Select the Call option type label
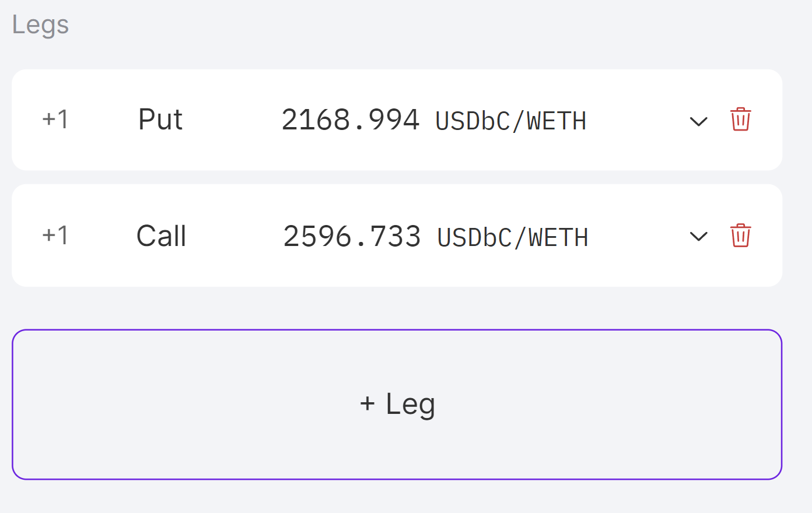The image size is (812, 513). pos(161,236)
